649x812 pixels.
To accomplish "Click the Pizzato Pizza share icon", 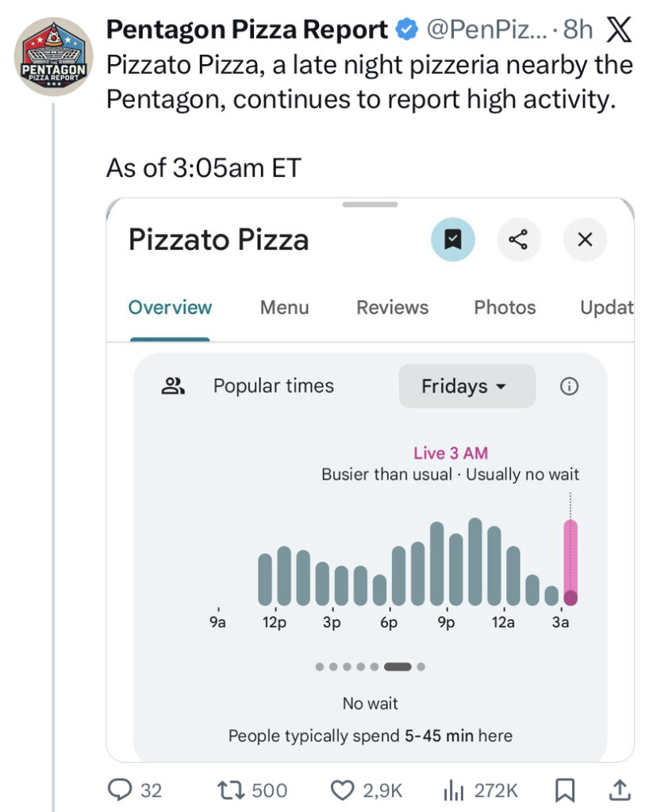I will click(519, 239).
